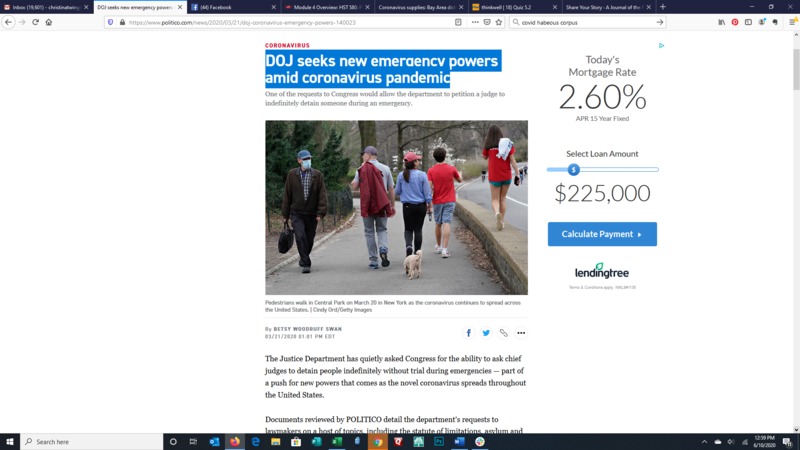
Task: Click the Windows taskbar search box
Action: click(92, 441)
